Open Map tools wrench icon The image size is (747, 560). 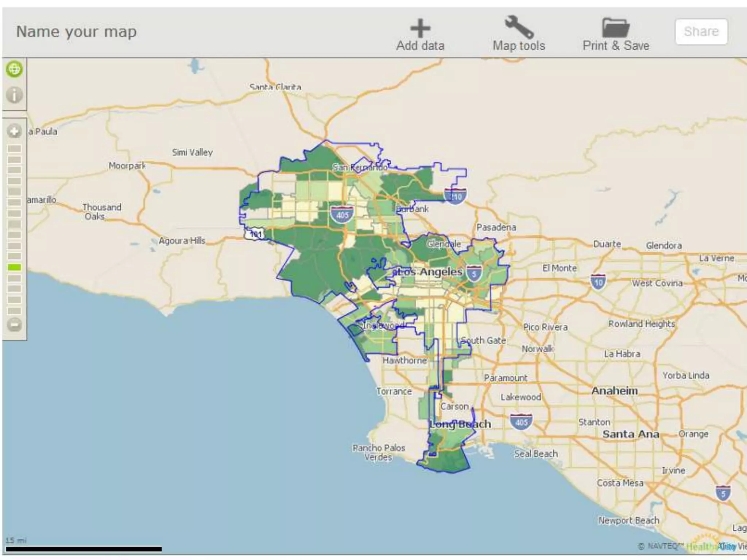(519, 27)
